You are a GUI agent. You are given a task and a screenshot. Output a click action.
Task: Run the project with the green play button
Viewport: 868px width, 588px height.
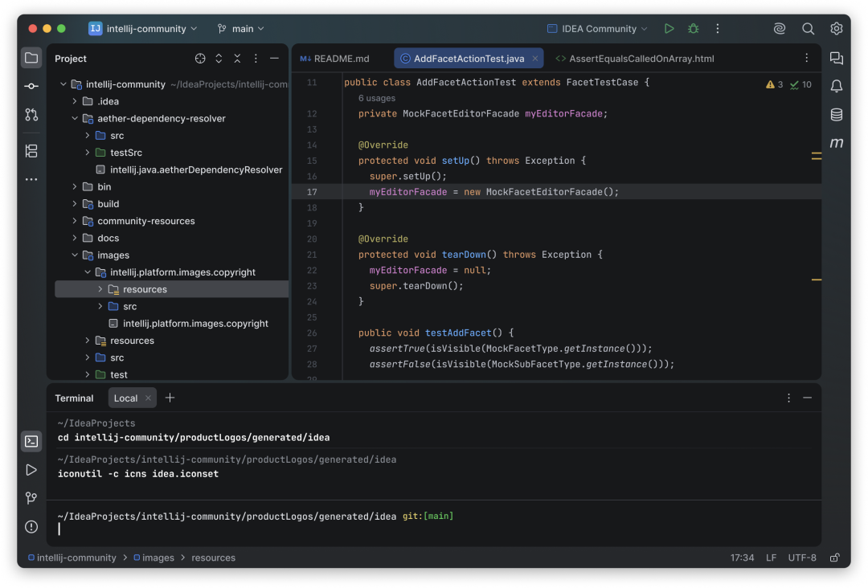pos(669,28)
